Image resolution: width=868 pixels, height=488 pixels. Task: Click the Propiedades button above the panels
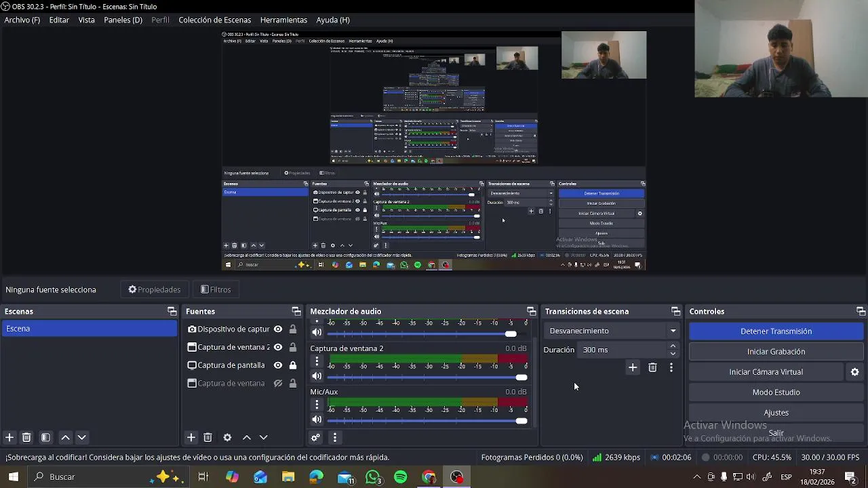coord(155,289)
